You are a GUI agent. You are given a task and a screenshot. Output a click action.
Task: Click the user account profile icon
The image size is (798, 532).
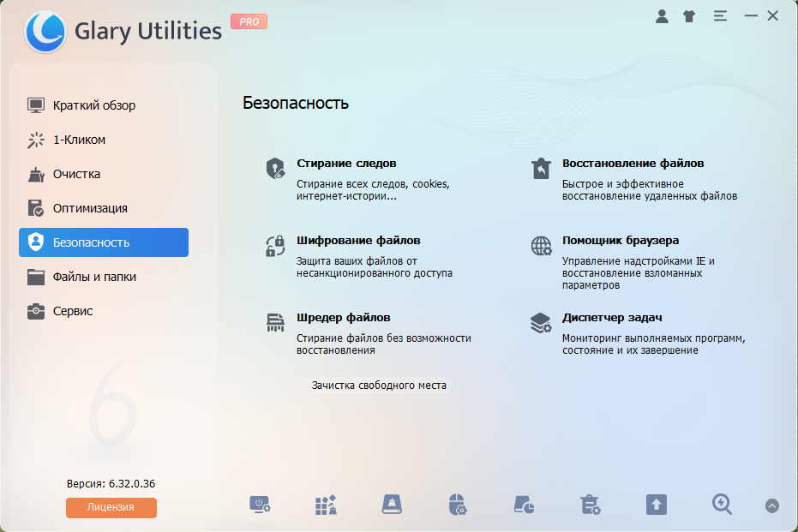(x=662, y=16)
